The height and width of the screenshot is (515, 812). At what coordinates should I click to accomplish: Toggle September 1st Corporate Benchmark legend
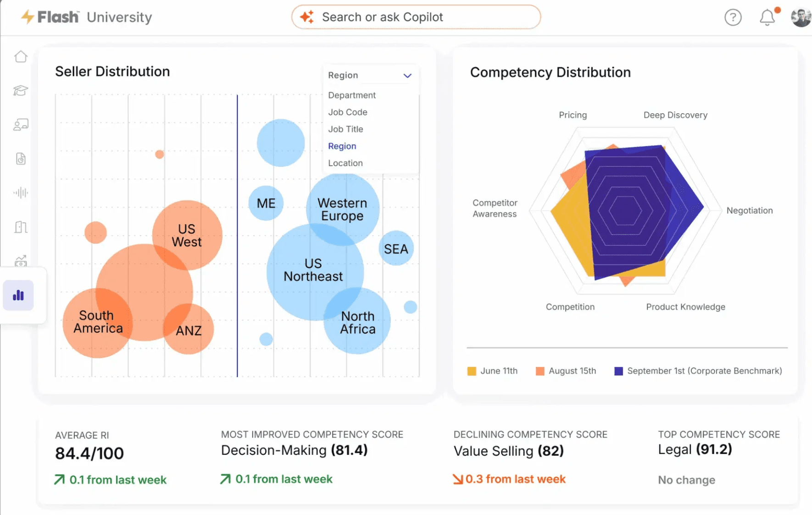coord(618,371)
